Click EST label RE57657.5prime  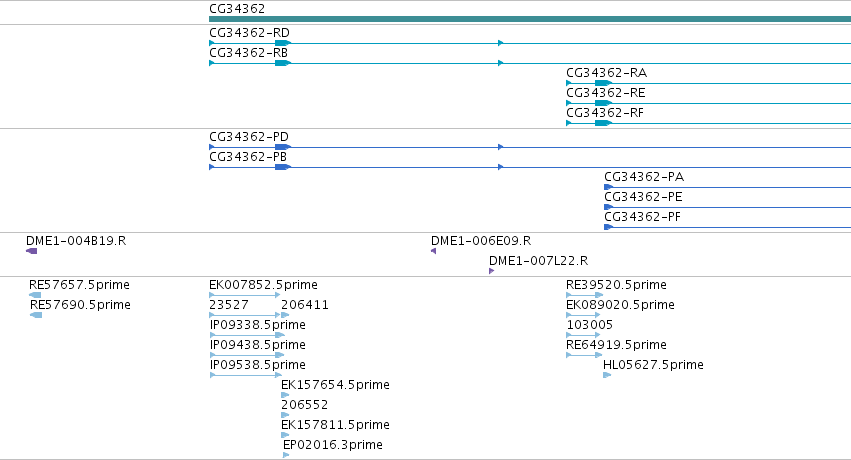(79, 285)
